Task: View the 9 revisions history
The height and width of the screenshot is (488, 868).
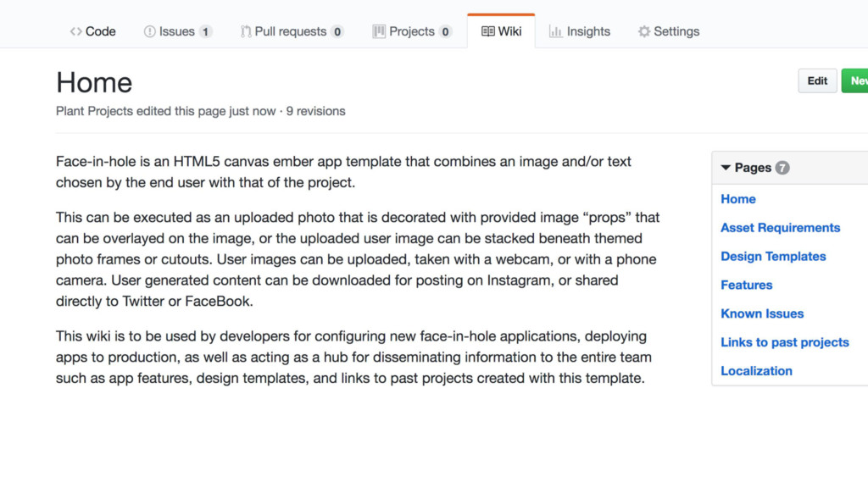Action: [316, 111]
